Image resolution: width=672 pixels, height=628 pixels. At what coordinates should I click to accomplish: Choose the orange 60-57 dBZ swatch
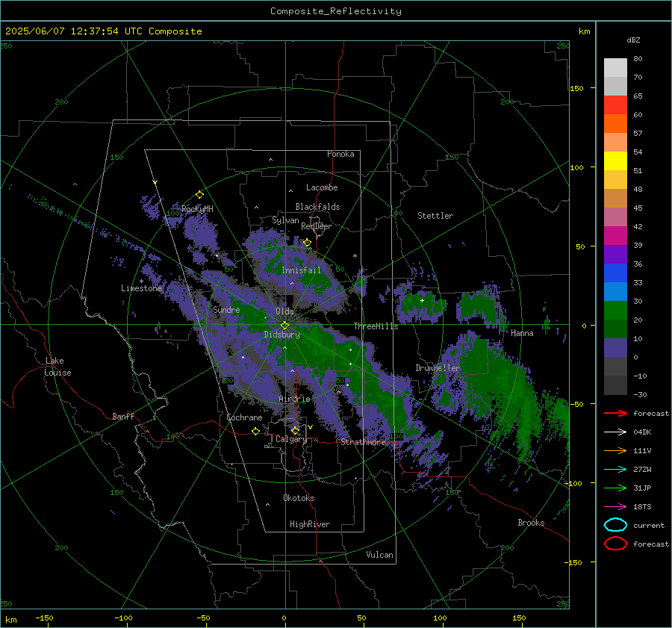615,124
